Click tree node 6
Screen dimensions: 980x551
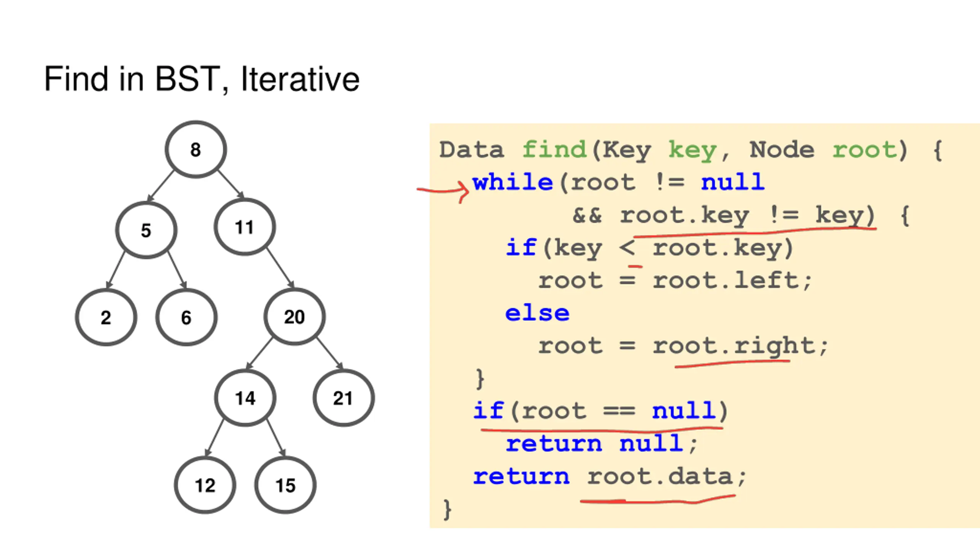point(186,318)
